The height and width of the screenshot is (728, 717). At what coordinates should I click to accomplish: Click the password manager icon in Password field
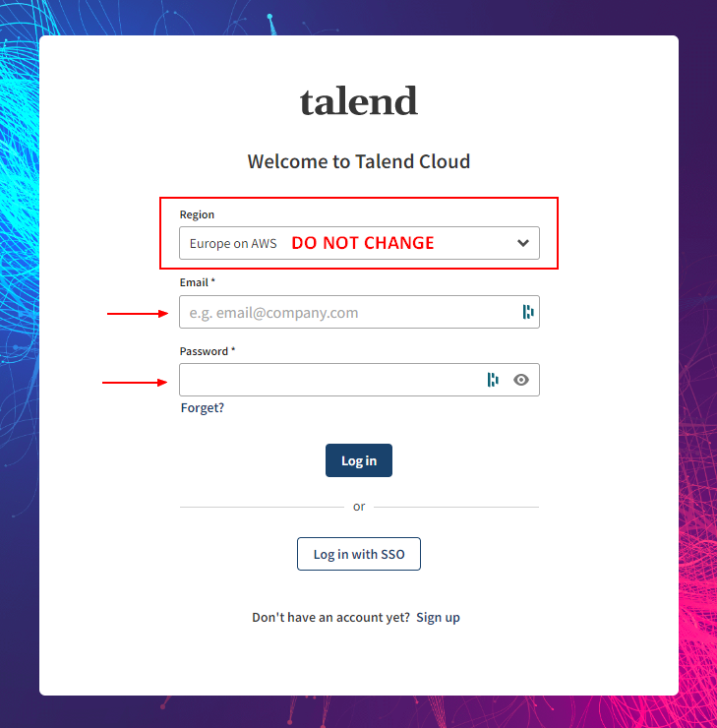click(x=494, y=380)
